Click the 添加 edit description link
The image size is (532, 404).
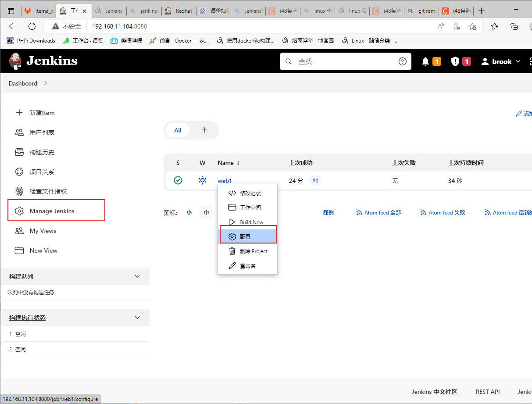524,114
